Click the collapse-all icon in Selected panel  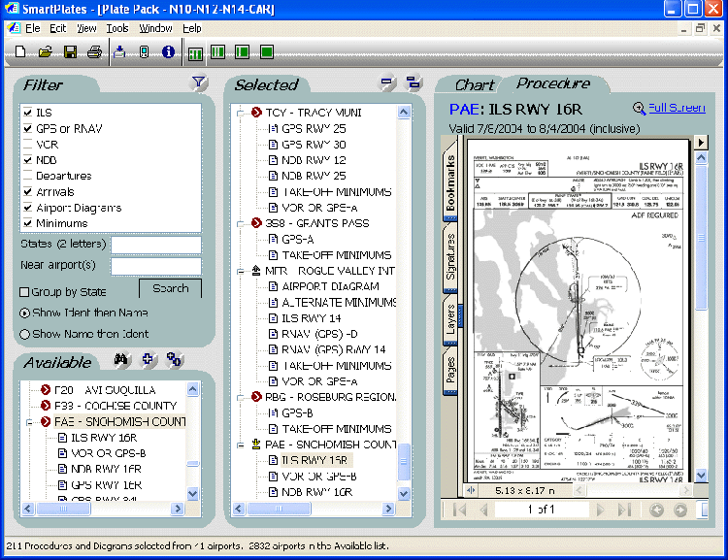pyautogui.click(x=386, y=82)
